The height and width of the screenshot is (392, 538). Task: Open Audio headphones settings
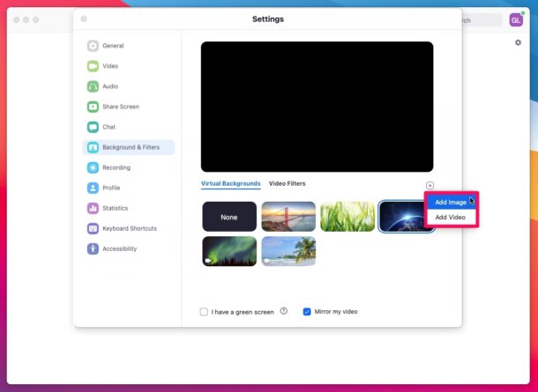(x=93, y=86)
